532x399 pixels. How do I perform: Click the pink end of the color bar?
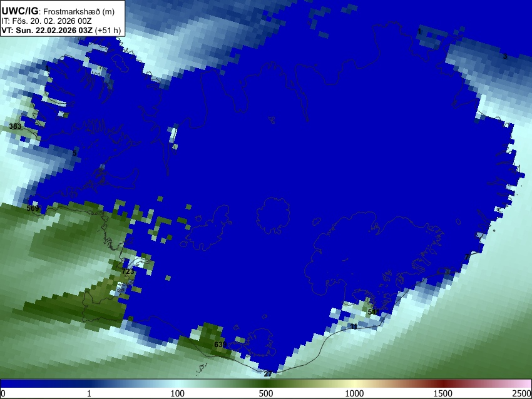(524, 384)
